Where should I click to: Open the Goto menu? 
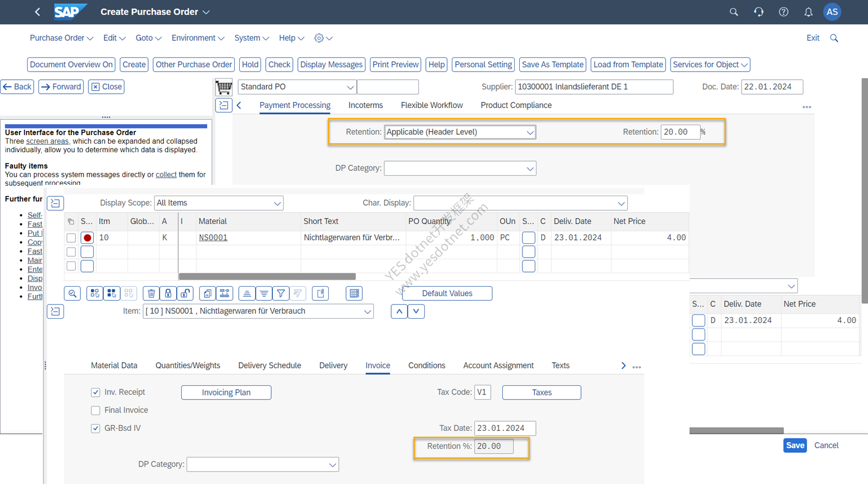(x=149, y=38)
